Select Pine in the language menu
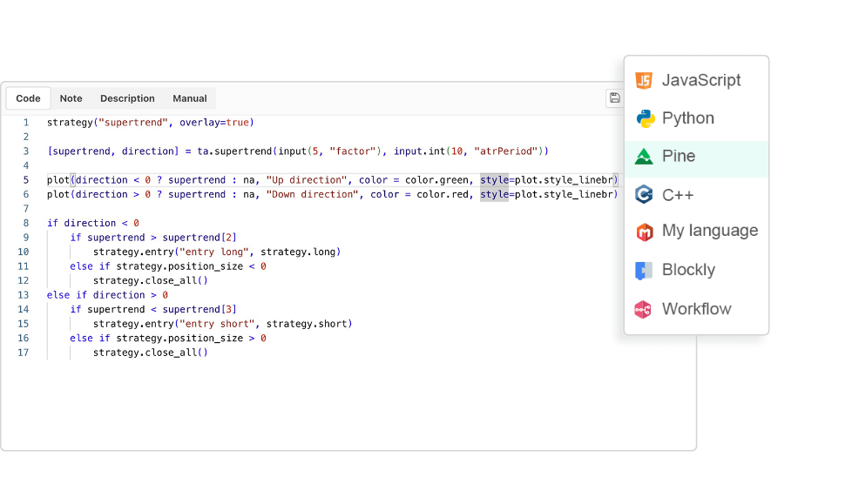The height and width of the screenshot is (504, 852). pos(697,158)
